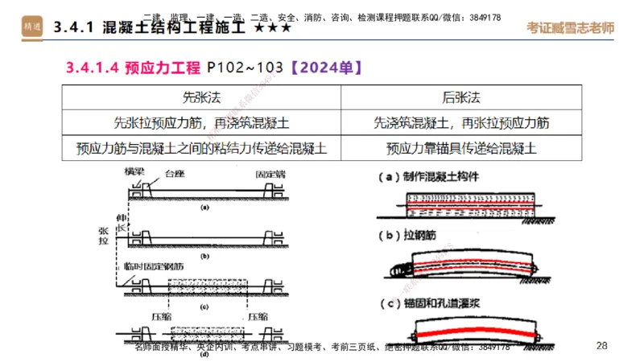Viewport: 644px width, 362px height.
Task: Select the 先张法 table header cell
Action: coord(201,97)
